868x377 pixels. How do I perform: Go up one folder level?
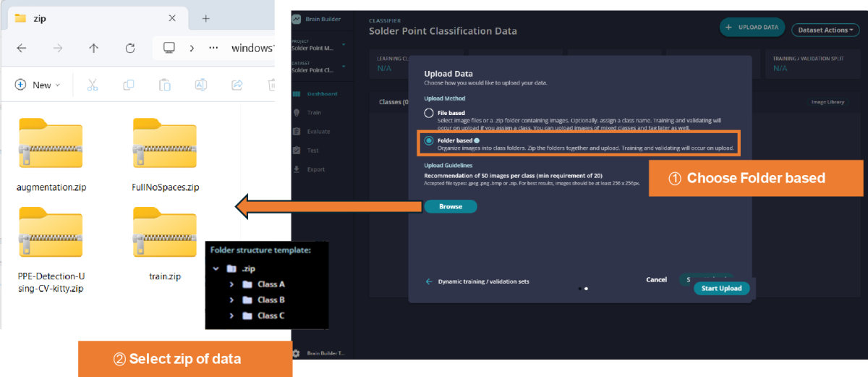click(x=93, y=48)
